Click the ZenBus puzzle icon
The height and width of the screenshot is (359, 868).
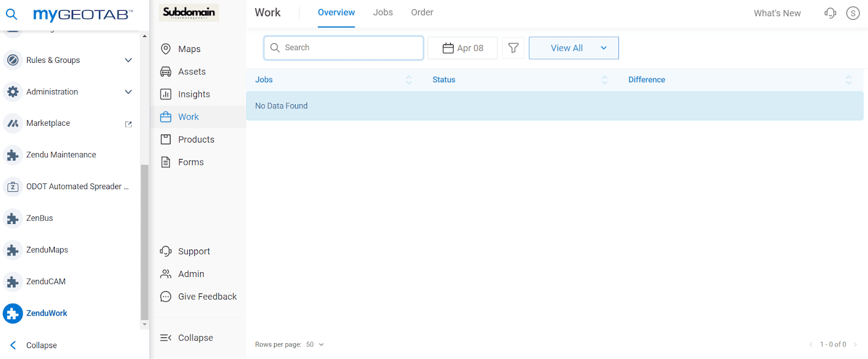pos(13,219)
